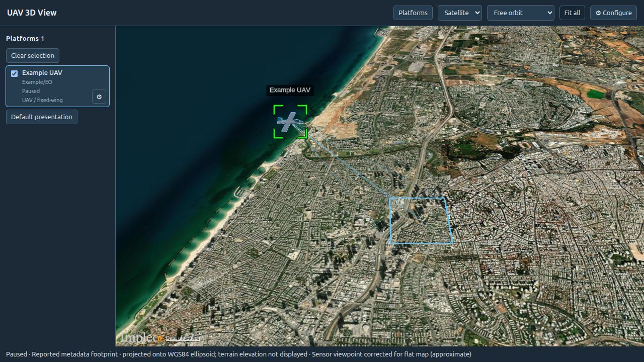Uncheck the Example UAV checkbox
This screenshot has width=644, height=362.
[14, 73]
